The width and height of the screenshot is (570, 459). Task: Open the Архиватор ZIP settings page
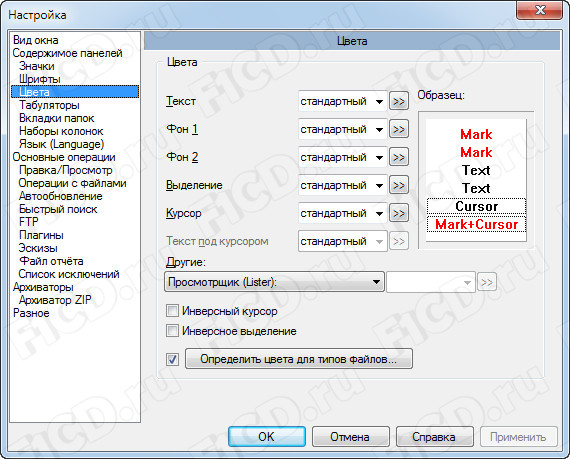55,300
